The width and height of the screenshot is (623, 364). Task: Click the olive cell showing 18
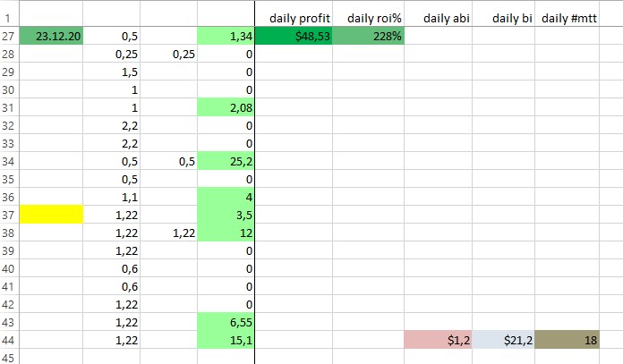coord(567,339)
